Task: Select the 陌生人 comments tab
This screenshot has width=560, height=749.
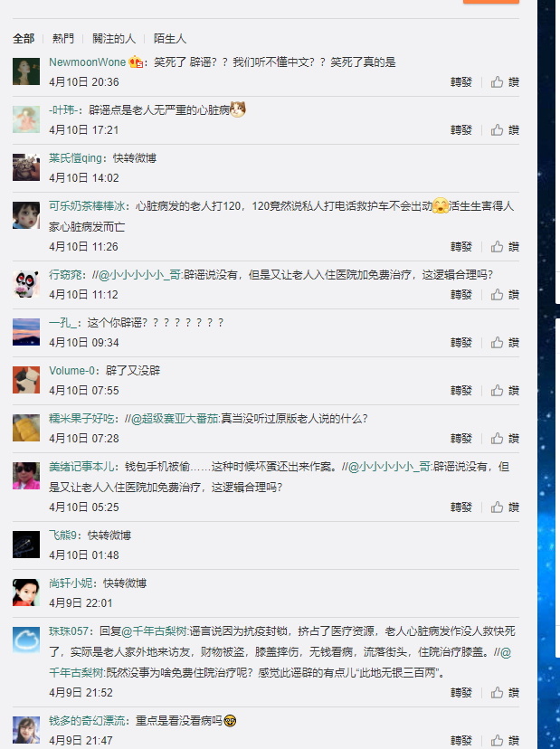Action: click(x=169, y=38)
